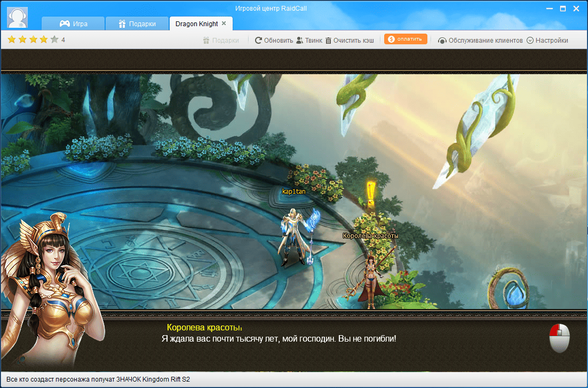
Task: Open Подарки in the toolbar
Action: [x=221, y=40]
